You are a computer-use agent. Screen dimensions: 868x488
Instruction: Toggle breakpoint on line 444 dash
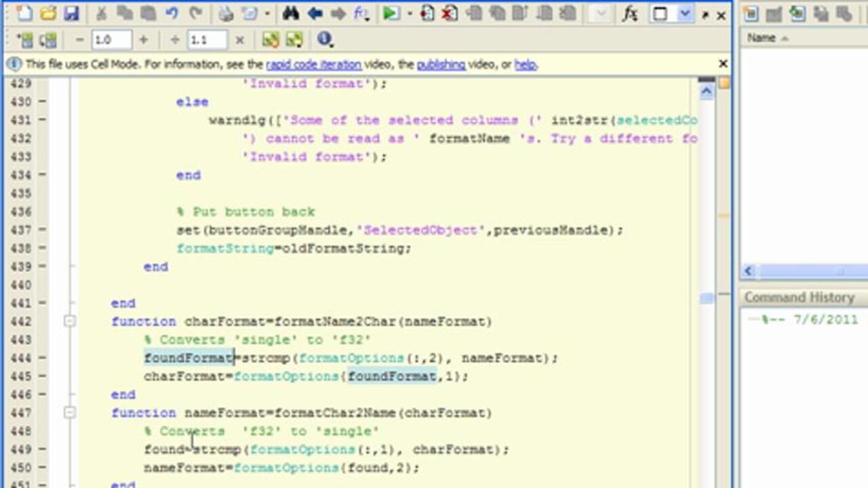point(42,358)
